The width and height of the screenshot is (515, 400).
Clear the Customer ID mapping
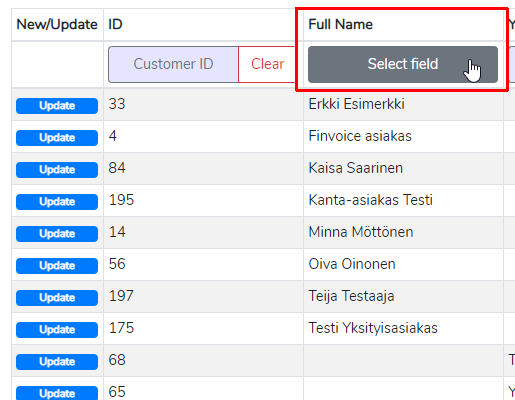(268, 64)
